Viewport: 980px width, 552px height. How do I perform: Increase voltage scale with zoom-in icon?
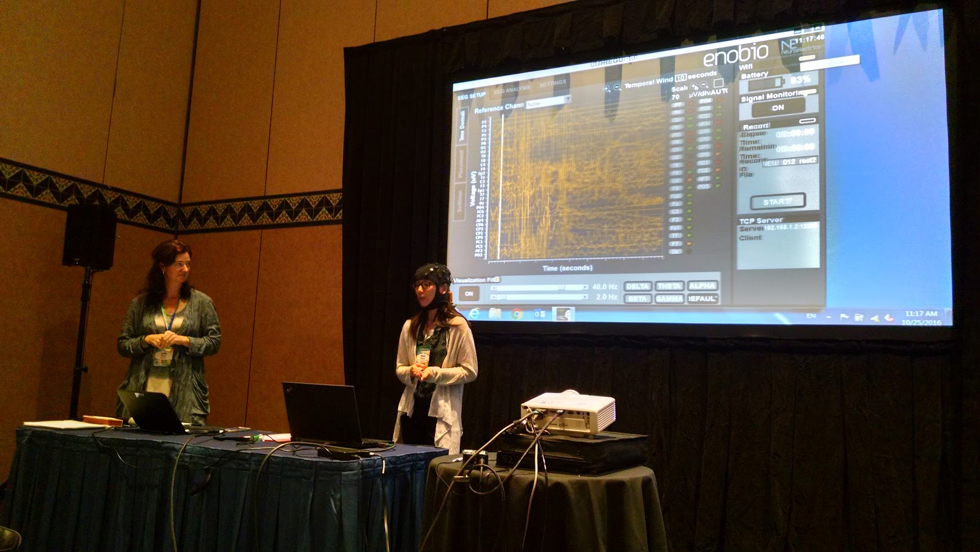[x=693, y=86]
